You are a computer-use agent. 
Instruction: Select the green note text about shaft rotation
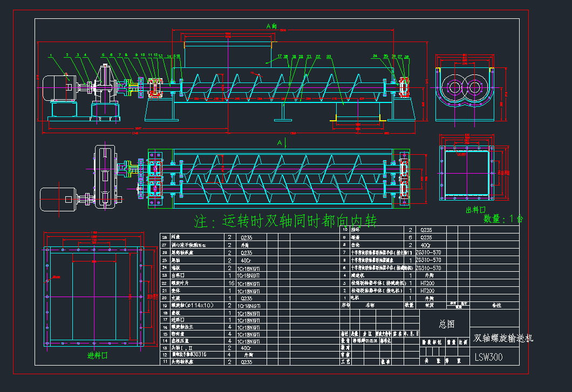tap(285, 221)
